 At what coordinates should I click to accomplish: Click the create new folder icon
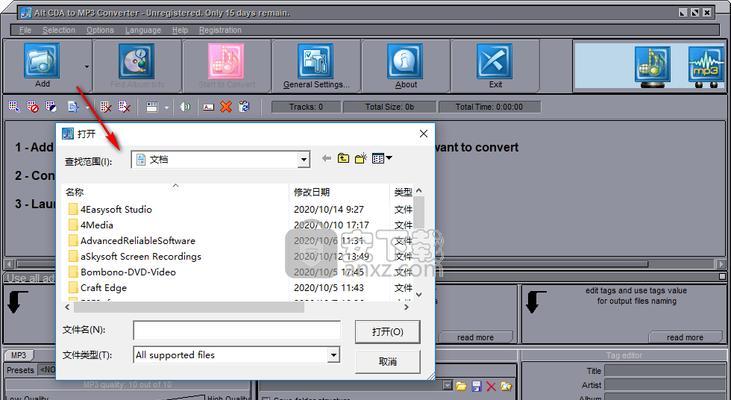(x=360, y=159)
